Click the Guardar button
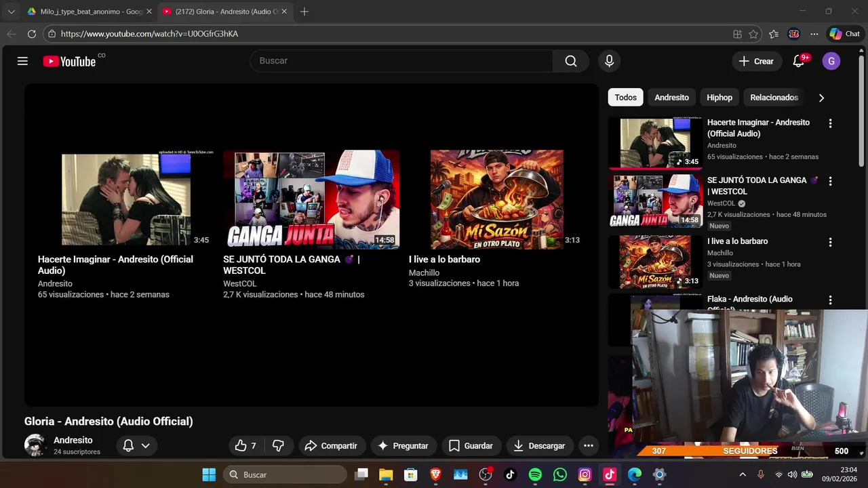The width and height of the screenshot is (868, 488). (x=471, y=445)
